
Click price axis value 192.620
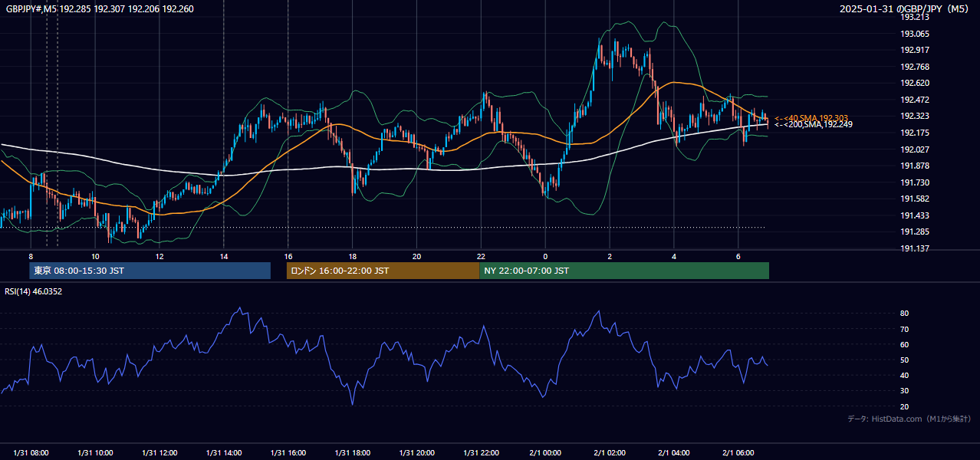tap(915, 83)
